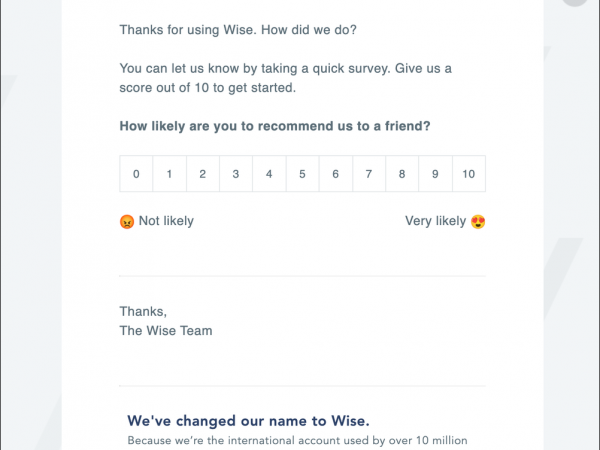Select score 1 on the rating scale

(x=169, y=174)
